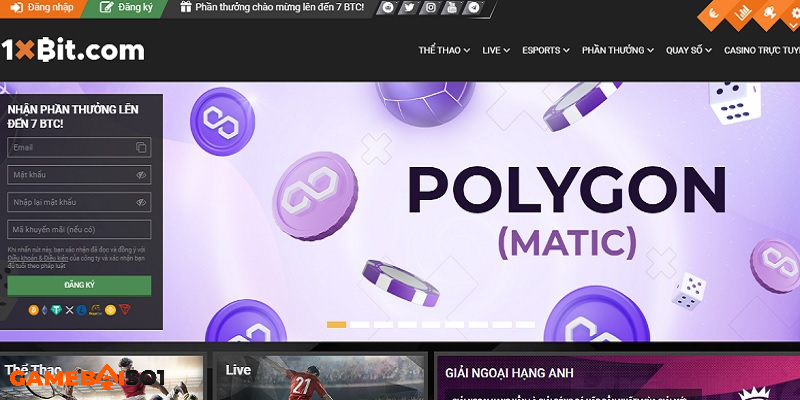Open the Telegram social icon
Image resolution: width=800 pixels, height=400 pixels.
coord(473,8)
